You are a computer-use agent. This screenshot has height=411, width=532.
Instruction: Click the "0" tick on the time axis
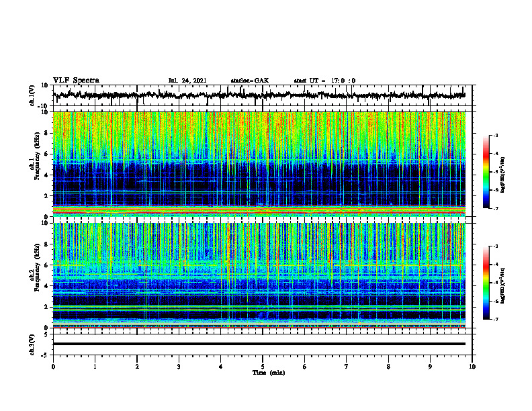click(x=53, y=367)
